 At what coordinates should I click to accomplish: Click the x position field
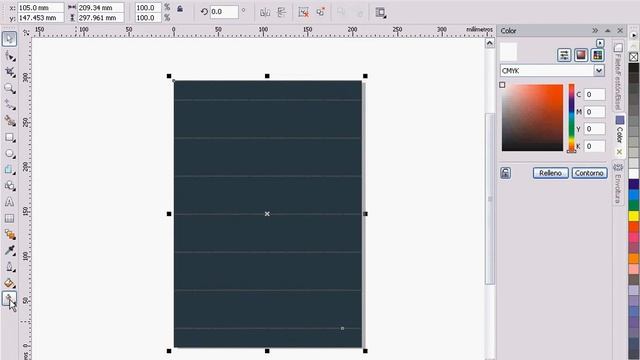point(41,7)
